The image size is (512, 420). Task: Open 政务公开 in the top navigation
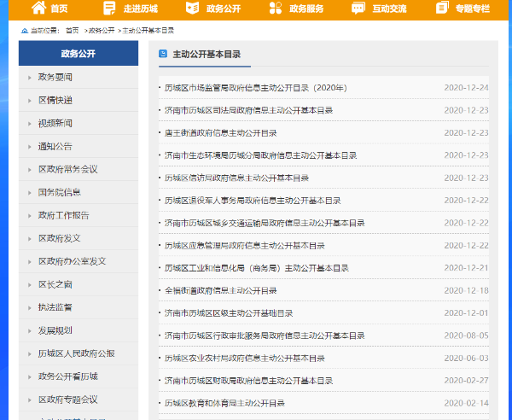click(x=224, y=9)
